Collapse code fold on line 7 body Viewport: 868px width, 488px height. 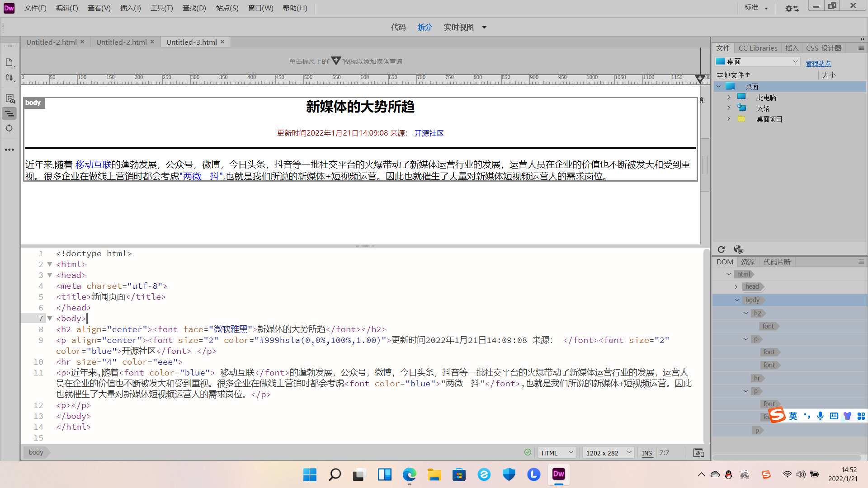click(50, 319)
